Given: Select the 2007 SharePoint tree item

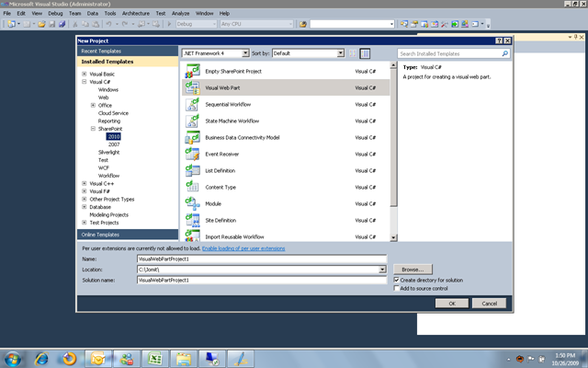Looking at the screenshot, I should click(x=114, y=144).
